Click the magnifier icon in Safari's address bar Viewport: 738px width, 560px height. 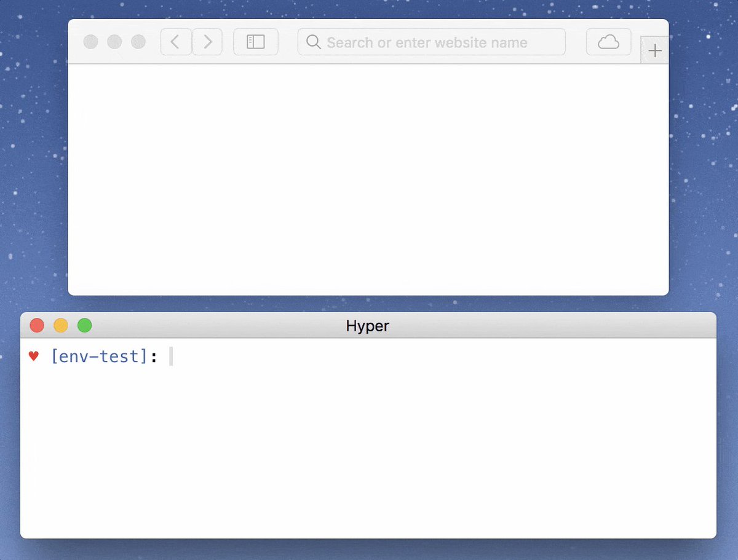click(x=314, y=42)
